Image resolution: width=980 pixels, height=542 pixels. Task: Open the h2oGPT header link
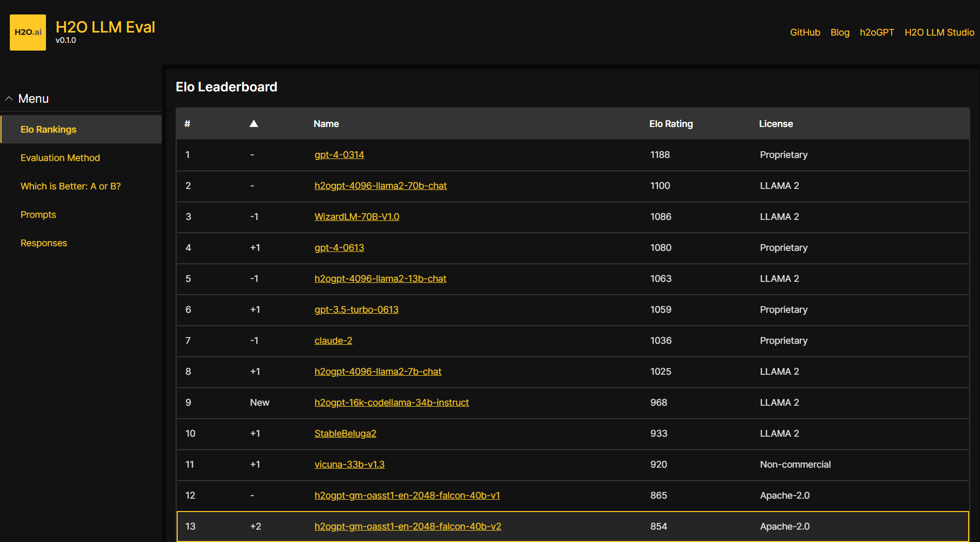(877, 33)
